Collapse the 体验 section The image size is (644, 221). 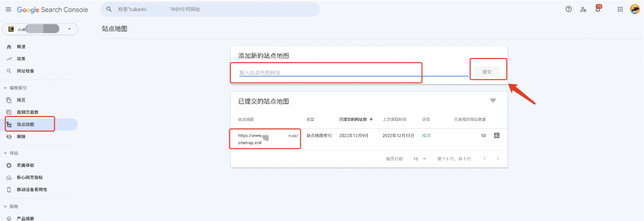click(x=5, y=153)
